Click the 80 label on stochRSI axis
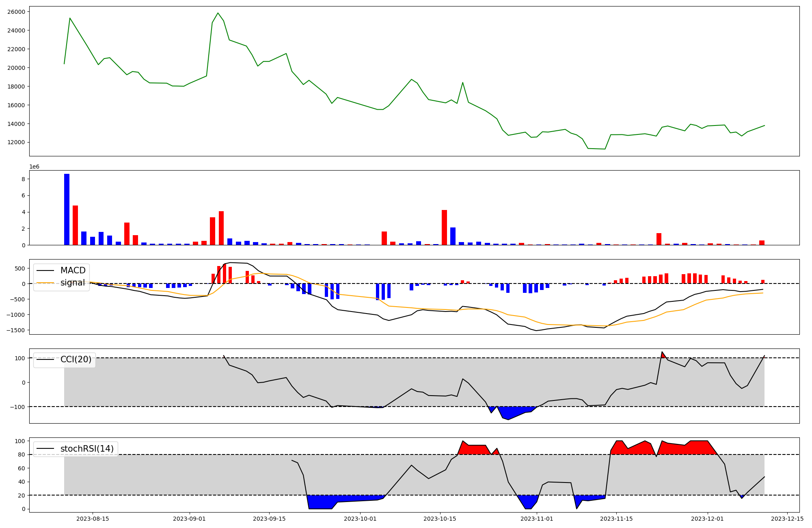This screenshot has width=812, height=528. tap(22, 455)
